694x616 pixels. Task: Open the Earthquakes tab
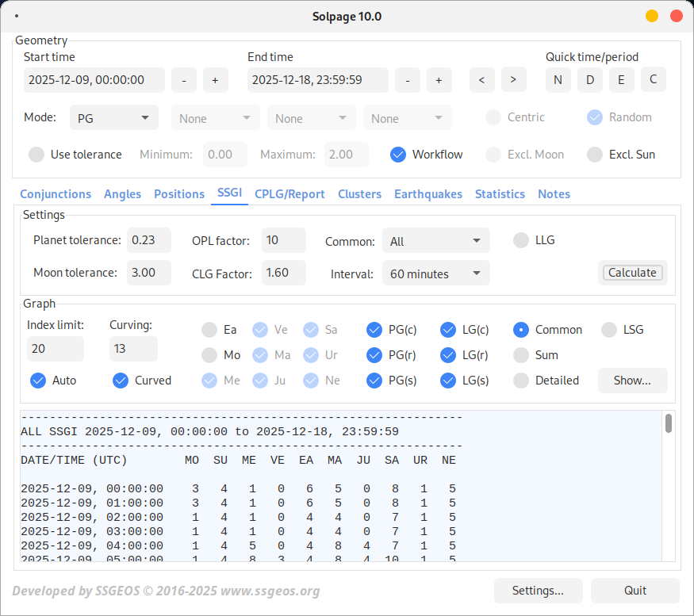(428, 194)
